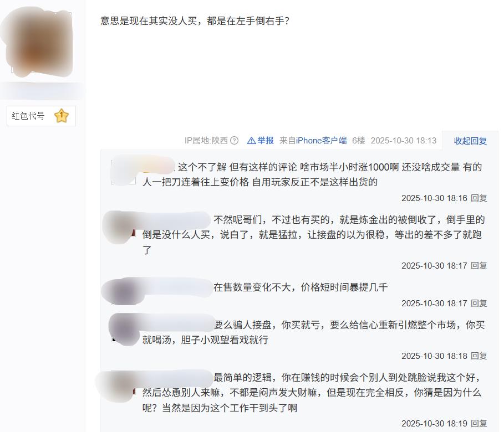The image size is (504, 432).
Task: Click the 红色代号 badge label
Action: point(28,116)
